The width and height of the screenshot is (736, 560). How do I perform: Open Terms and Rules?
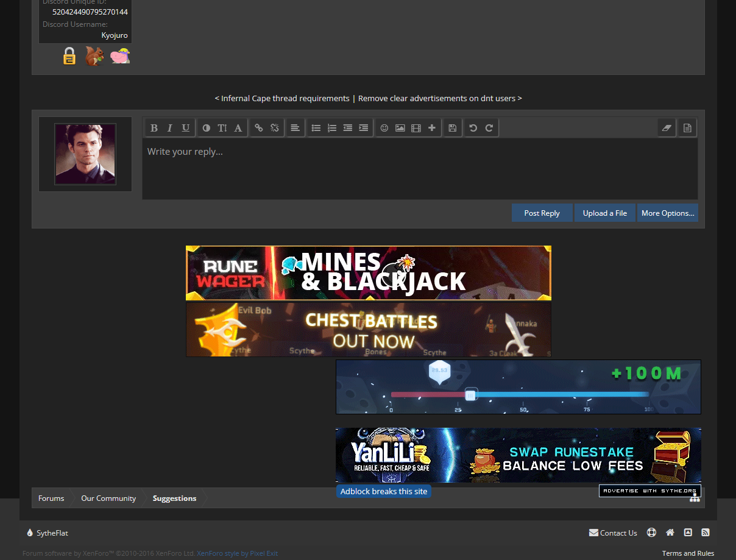688,553
